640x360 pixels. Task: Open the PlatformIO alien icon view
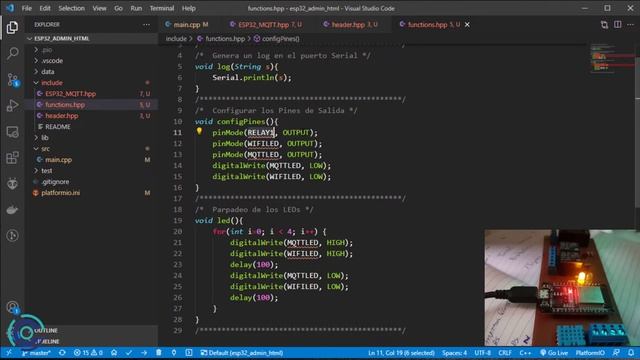[x=12, y=183]
